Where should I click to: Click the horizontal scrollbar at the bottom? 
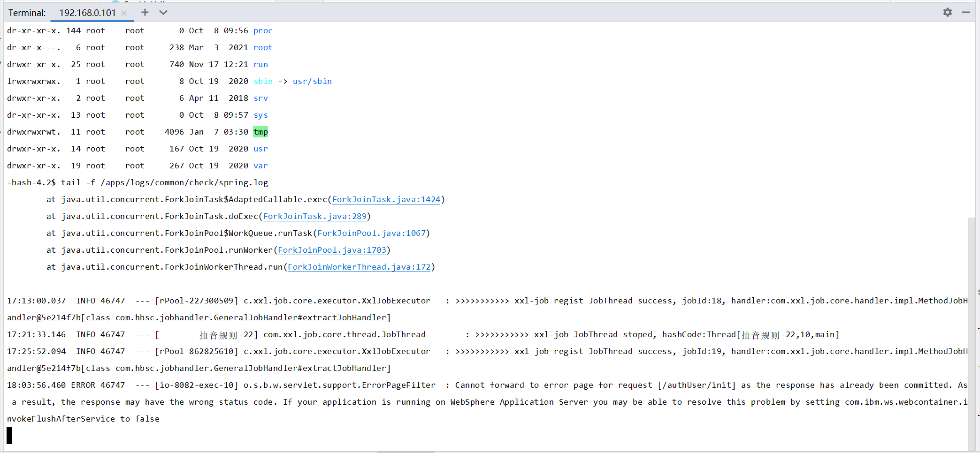click(x=406, y=451)
